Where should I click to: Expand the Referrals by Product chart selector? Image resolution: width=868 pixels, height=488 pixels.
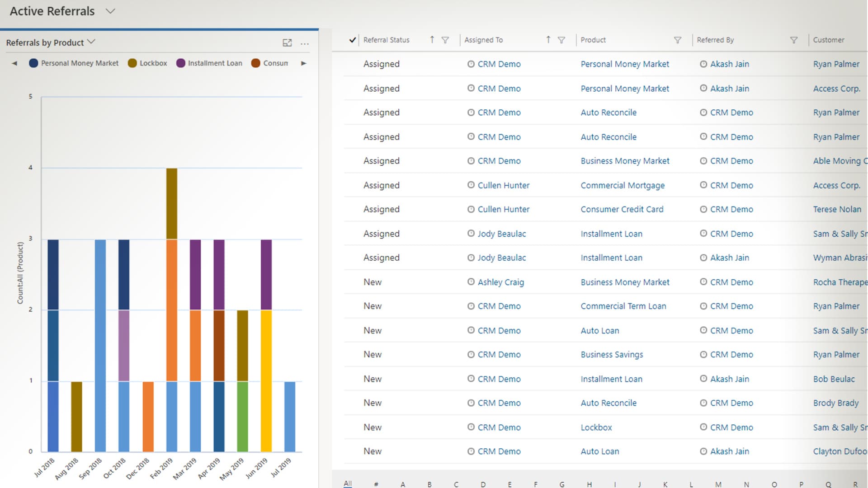coord(91,42)
